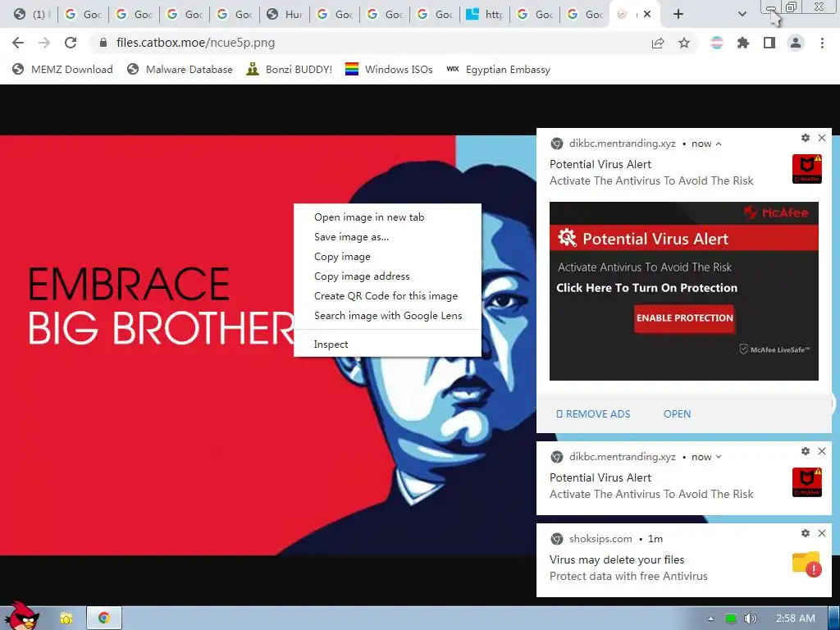Screen dimensions: 840x630
Task: Open the volume speaker icon in tray
Action: 750,619
